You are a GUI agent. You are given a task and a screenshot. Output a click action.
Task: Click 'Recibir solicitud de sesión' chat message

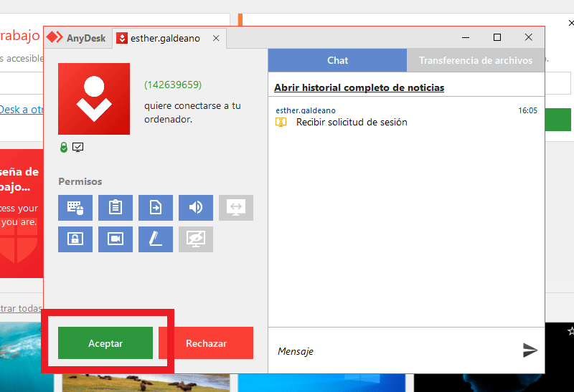pyautogui.click(x=352, y=122)
